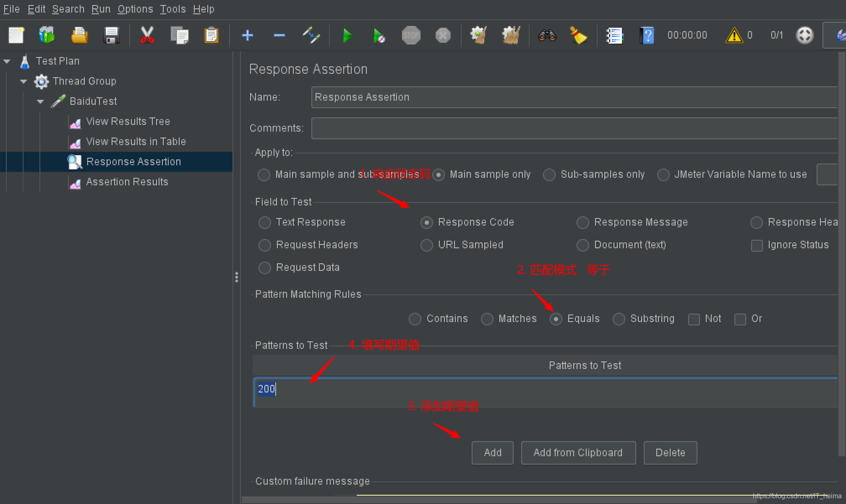Select Matches matching rule
846x504 pixels.
(487, 319)
